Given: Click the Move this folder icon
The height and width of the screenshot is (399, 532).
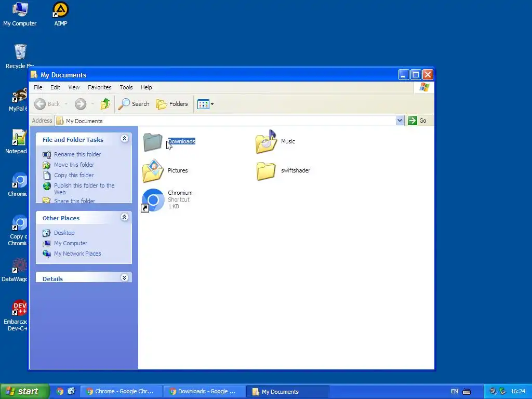Looking at the screenshot, I should pyautogui.click(x=47, y=165).
